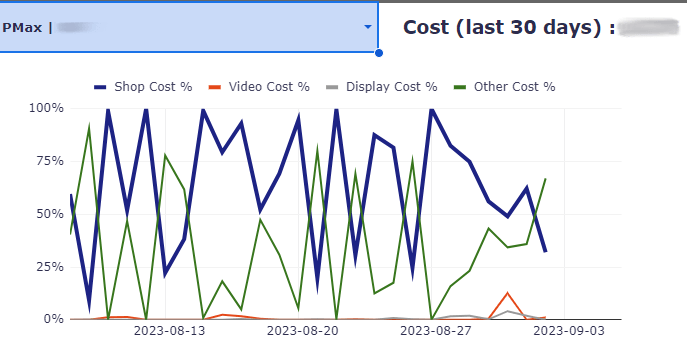The height and width of the screenshot is (362, 687).
Task: Click the 2023-08-27 date axis label
Action: pos(436,331)
